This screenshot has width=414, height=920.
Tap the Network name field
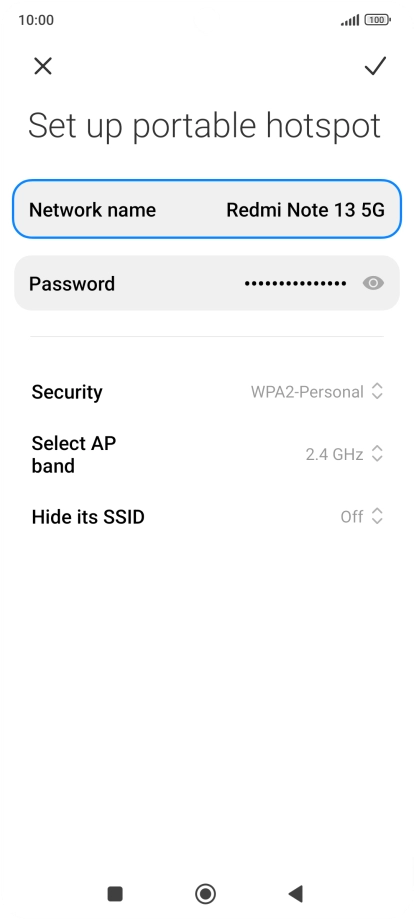click(207, 209)
